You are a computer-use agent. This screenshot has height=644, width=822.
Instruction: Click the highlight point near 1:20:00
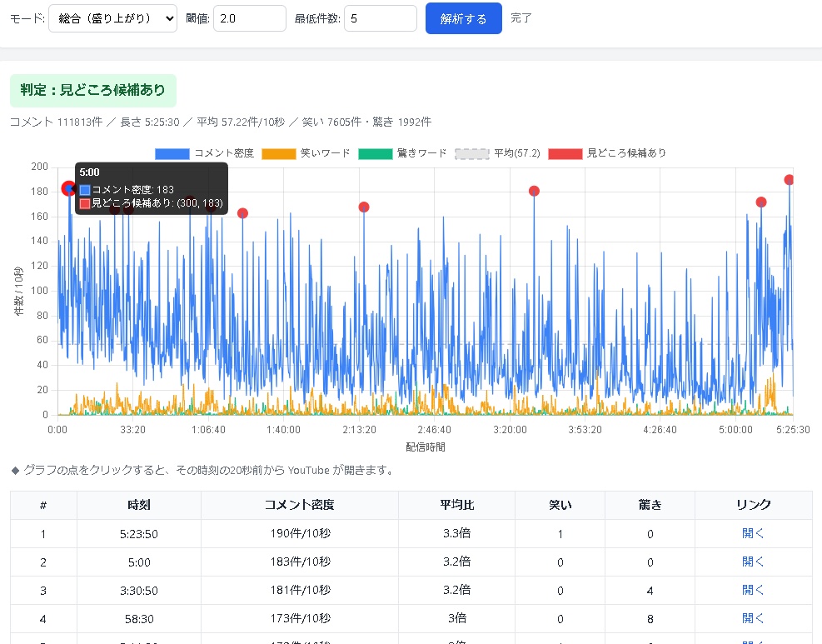click(242, 213)
